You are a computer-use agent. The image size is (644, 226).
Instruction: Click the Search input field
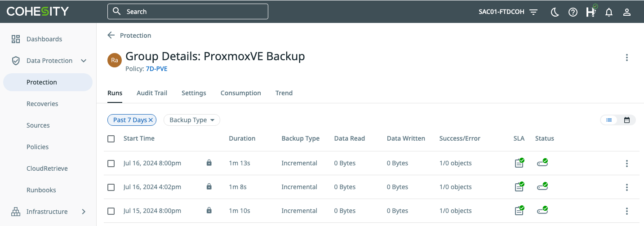click(193, 12)
